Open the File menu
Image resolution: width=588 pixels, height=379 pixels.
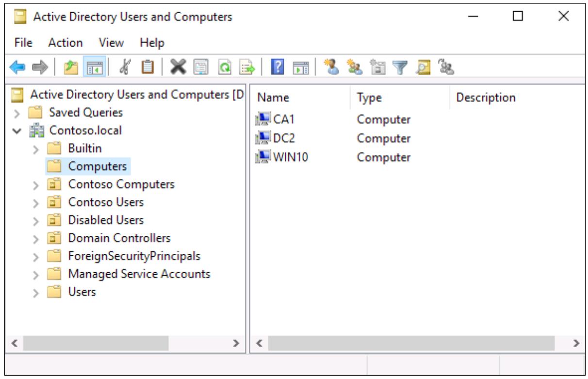(23, 43)
